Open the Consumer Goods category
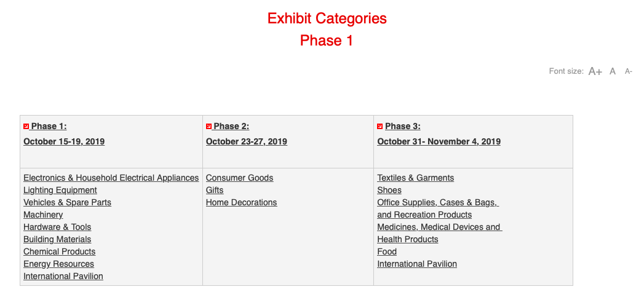 point(239,178)
